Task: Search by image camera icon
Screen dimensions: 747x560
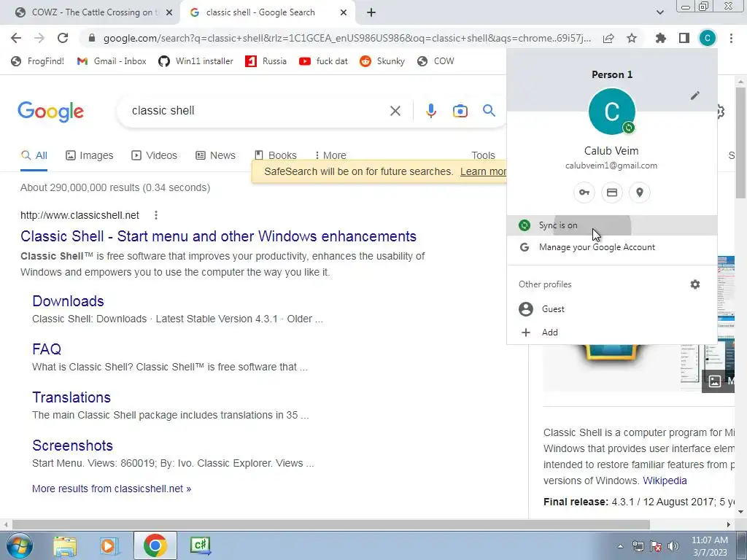Action: [460, 111]
